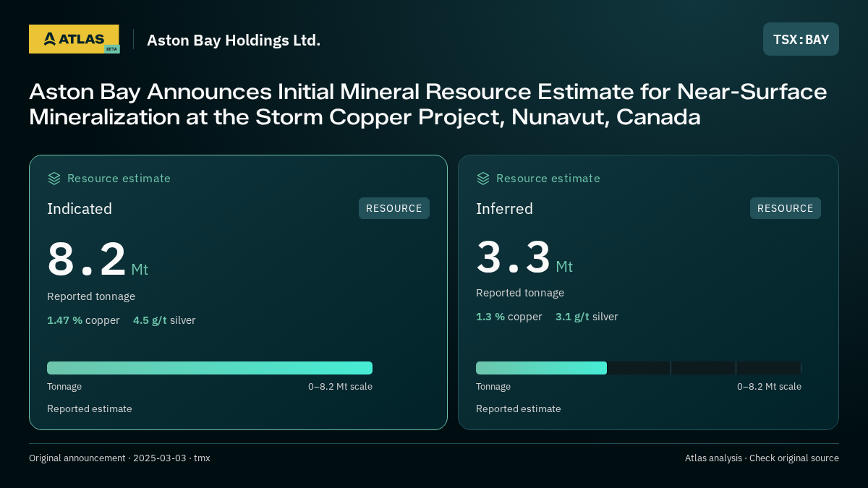Click the '1.3 % copper' grade value
This screenshot has width=868, height=488.
point(509,317)
